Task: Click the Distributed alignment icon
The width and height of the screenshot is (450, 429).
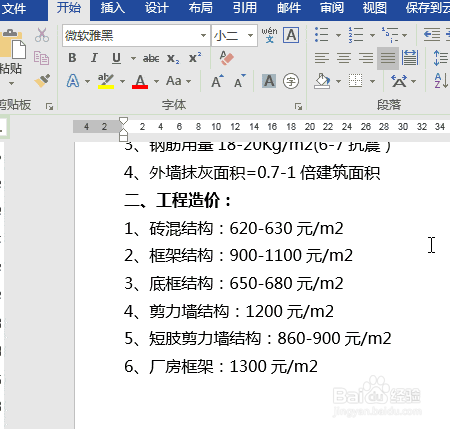Action: [x=410, y=58]
